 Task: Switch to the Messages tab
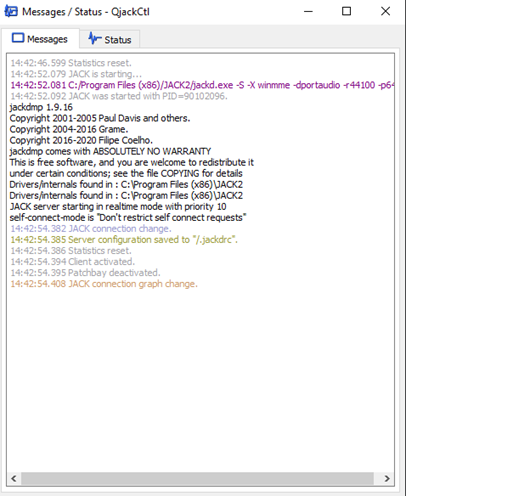pyautogui.click(x=40, y=39)
